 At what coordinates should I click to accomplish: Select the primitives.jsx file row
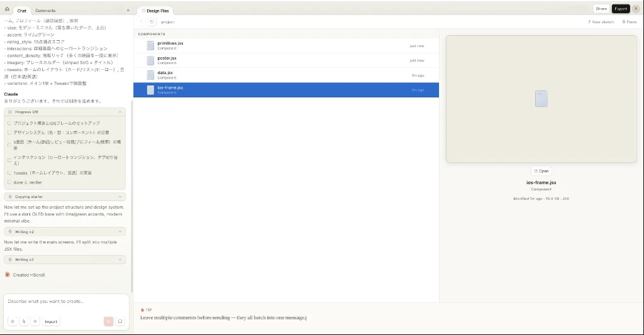tap(286, 46)
